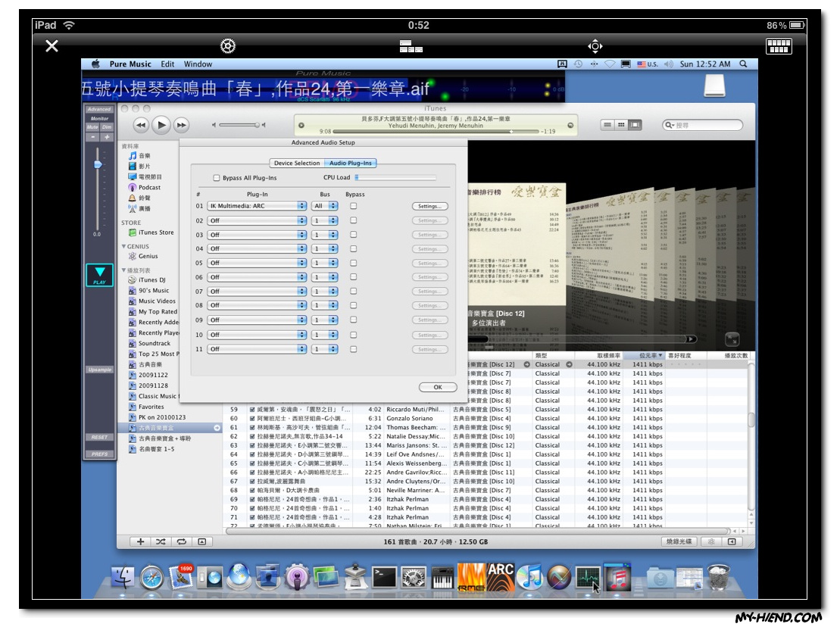Toggle the Pure Music Dim button
The image size is (840, 627).
pos(107,127)
